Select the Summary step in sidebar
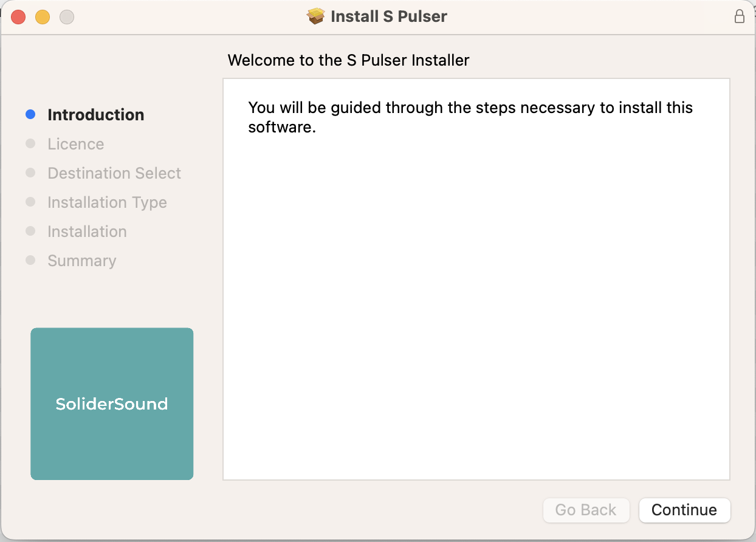 [x=82, y=261]
